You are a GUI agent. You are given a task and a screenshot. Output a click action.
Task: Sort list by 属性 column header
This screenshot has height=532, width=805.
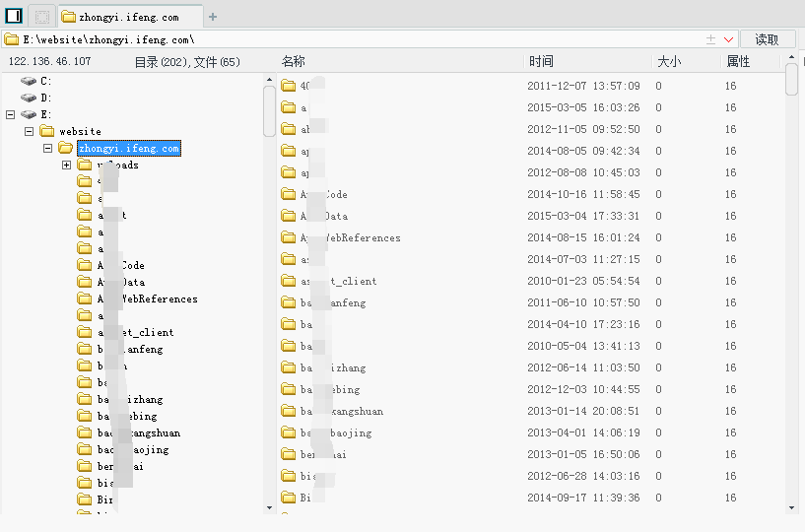[738, 62]
